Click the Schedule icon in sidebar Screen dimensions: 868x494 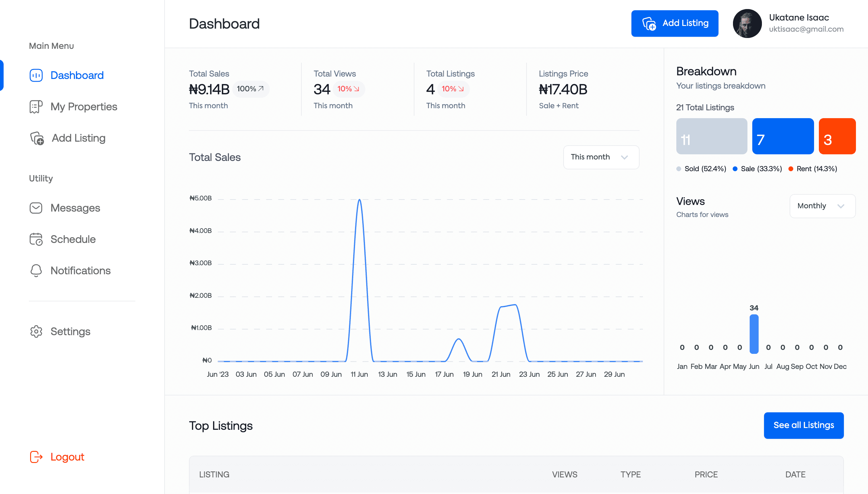click(x=35, y=239)
